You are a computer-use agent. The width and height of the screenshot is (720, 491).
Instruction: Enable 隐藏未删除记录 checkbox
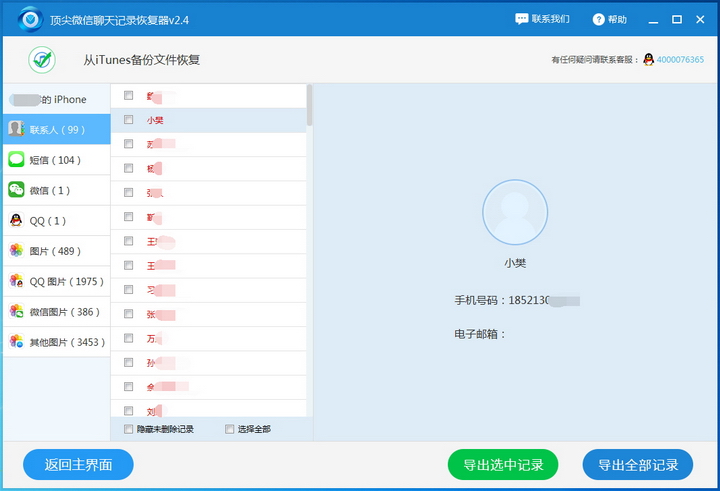[x=129, y=429]
